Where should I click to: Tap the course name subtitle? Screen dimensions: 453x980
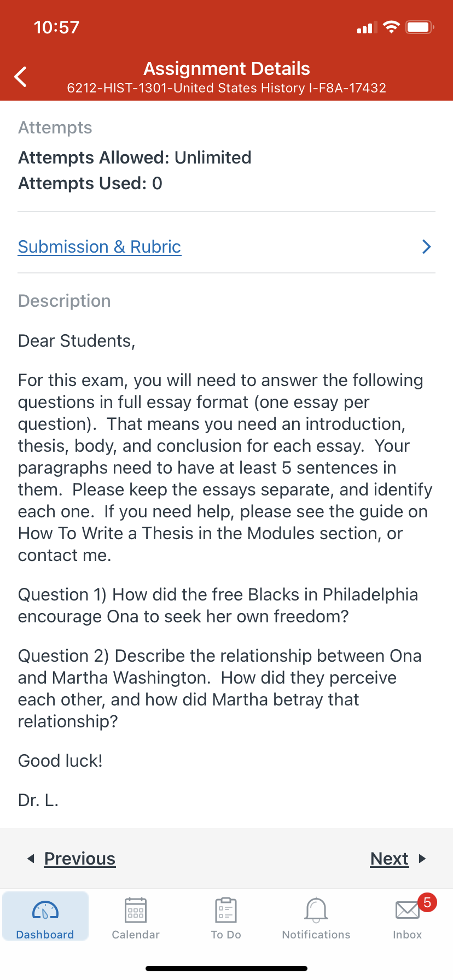(x=226, y=88)
